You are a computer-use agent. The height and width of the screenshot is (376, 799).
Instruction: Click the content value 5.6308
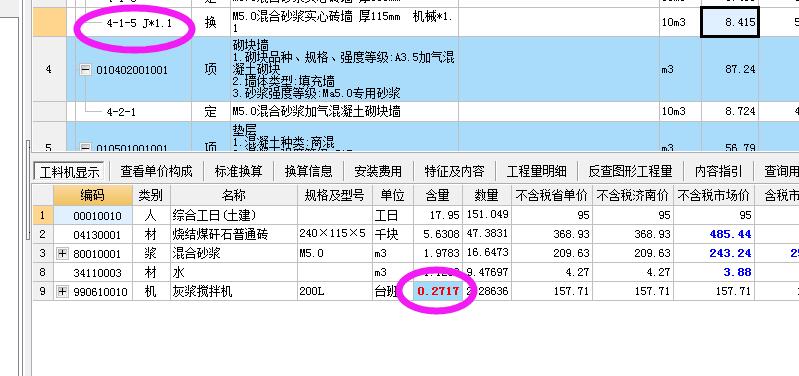click(x=437, y=234)
